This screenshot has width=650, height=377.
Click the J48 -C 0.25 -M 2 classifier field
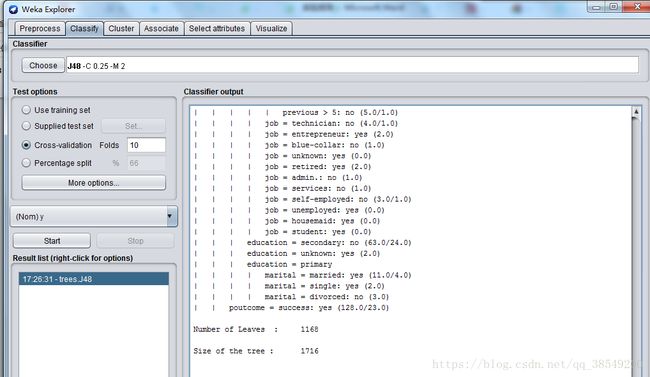(x=352, y=66)
